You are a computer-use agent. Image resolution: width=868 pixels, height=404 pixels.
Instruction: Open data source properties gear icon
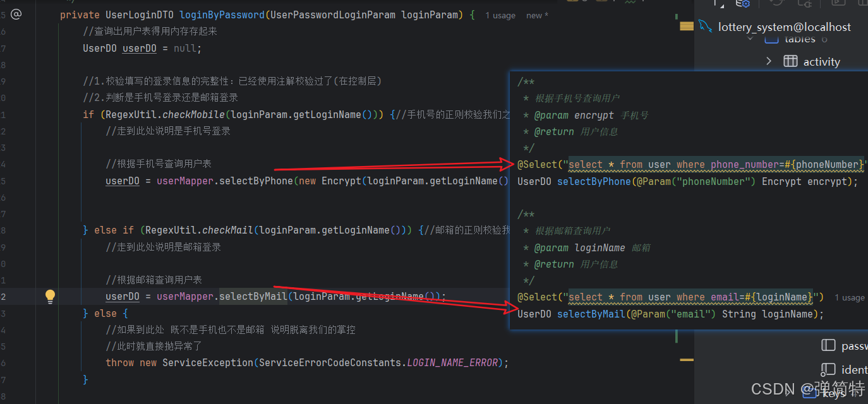tap(742, 3)
